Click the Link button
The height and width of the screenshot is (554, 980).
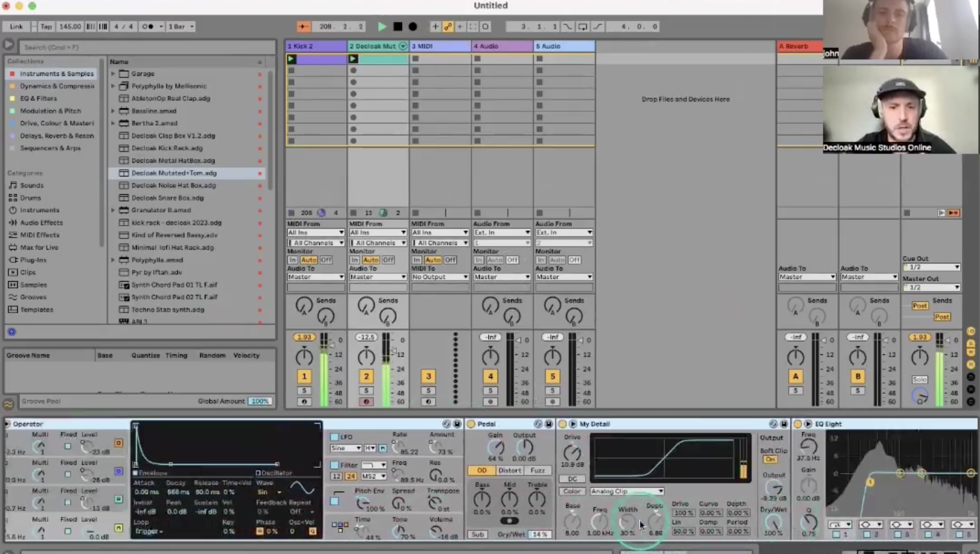click(x=16, y=26)
